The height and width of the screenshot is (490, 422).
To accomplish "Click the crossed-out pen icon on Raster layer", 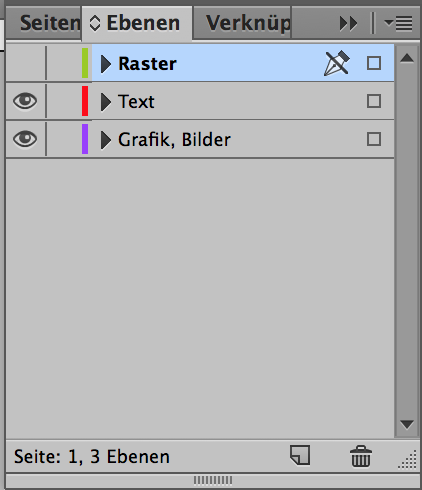I will tap(337, 63).
